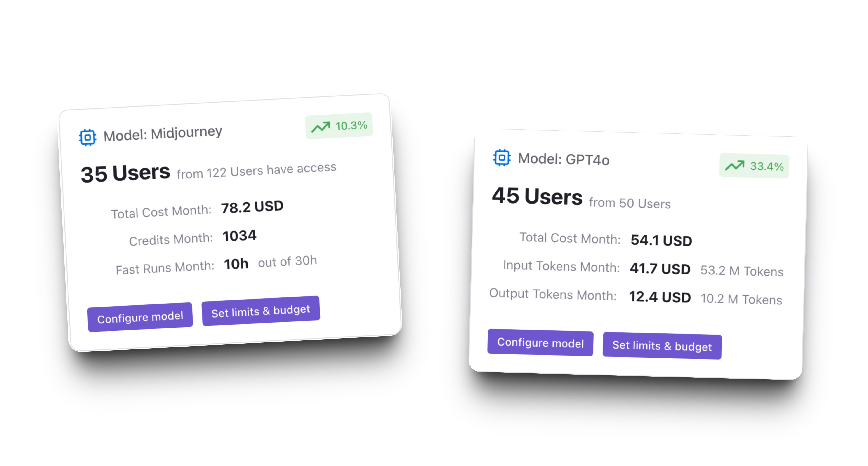The height and width of the screenshot is (466, 868).
Task: Click the trending-up arrow in the 33.4% badge
Action: pyautogui.click(x=735, y=165)
